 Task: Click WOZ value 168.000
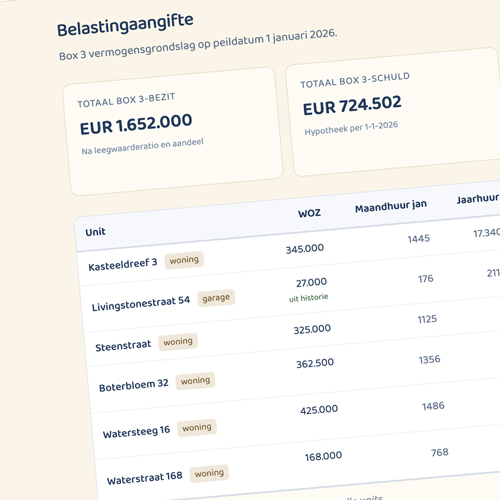click(323, 456)
